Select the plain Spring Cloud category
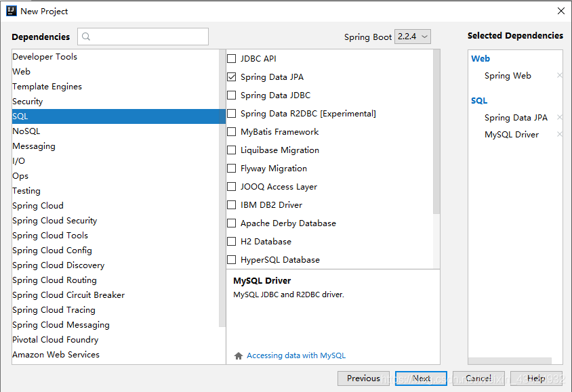 coord(115,206)
